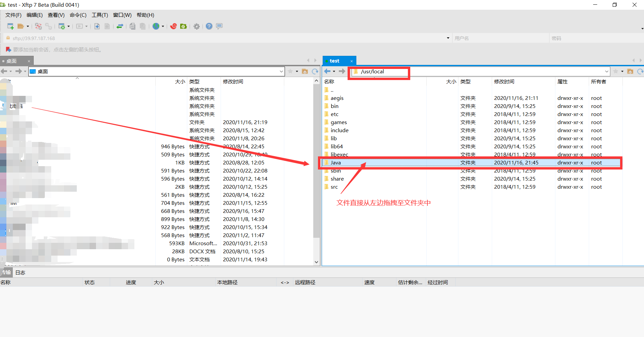
Task: Click the blue chat feedback icon
Action: 219,26
